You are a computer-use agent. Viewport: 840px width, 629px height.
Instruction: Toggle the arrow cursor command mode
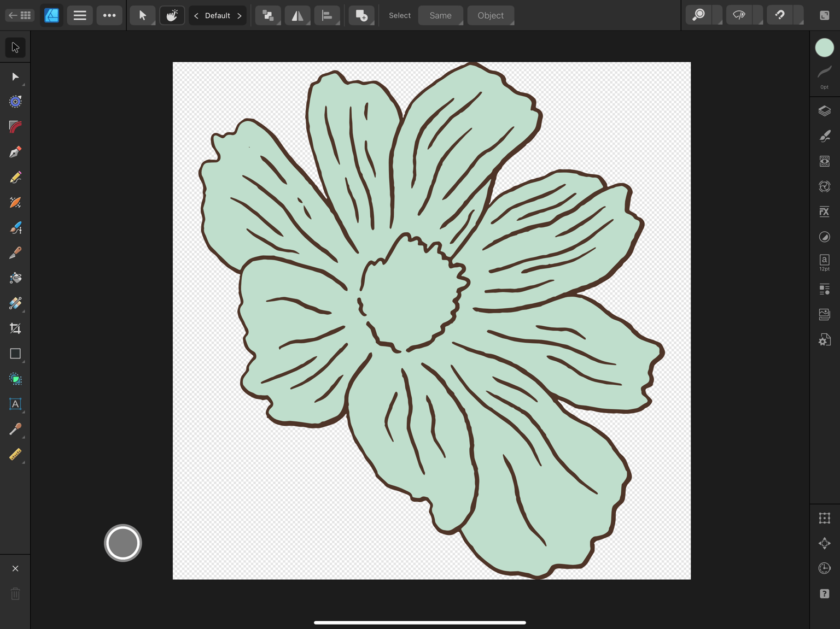point(143,15)
